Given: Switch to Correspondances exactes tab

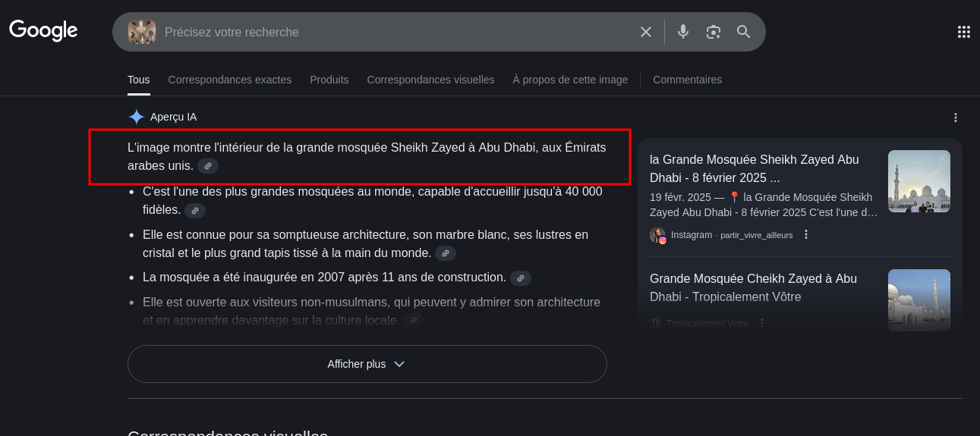Looking at the screenshot, I should [229, 80].
